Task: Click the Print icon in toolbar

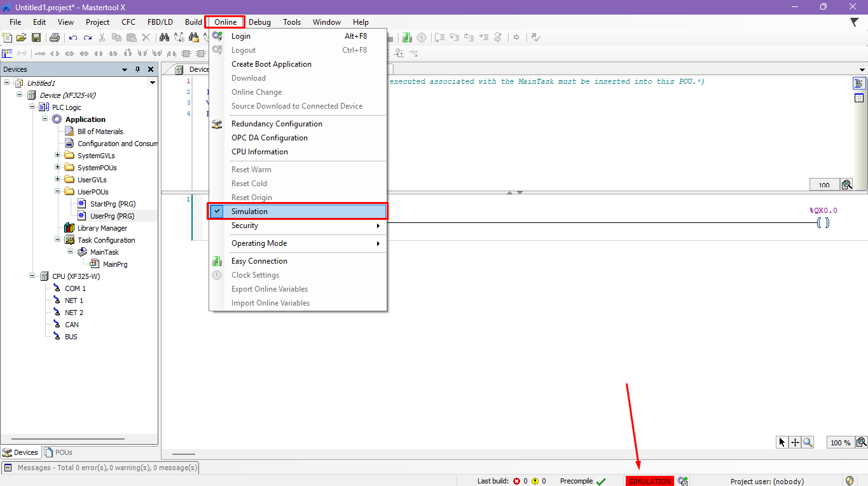Action: 54,38
